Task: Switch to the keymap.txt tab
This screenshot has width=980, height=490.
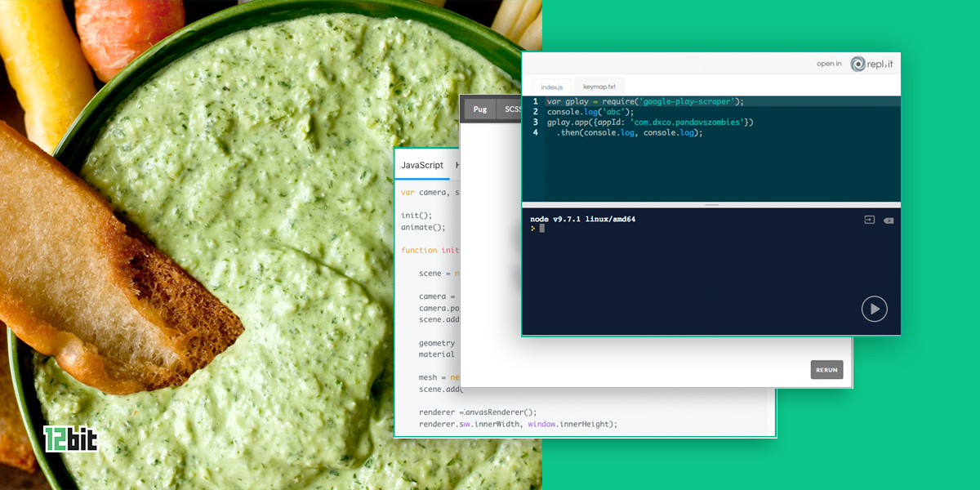Action: coord(599,86)
